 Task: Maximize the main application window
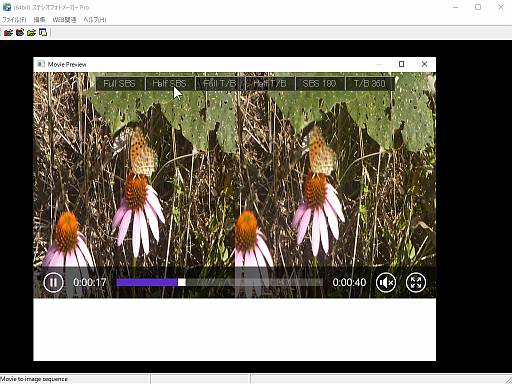click(478, 7)
